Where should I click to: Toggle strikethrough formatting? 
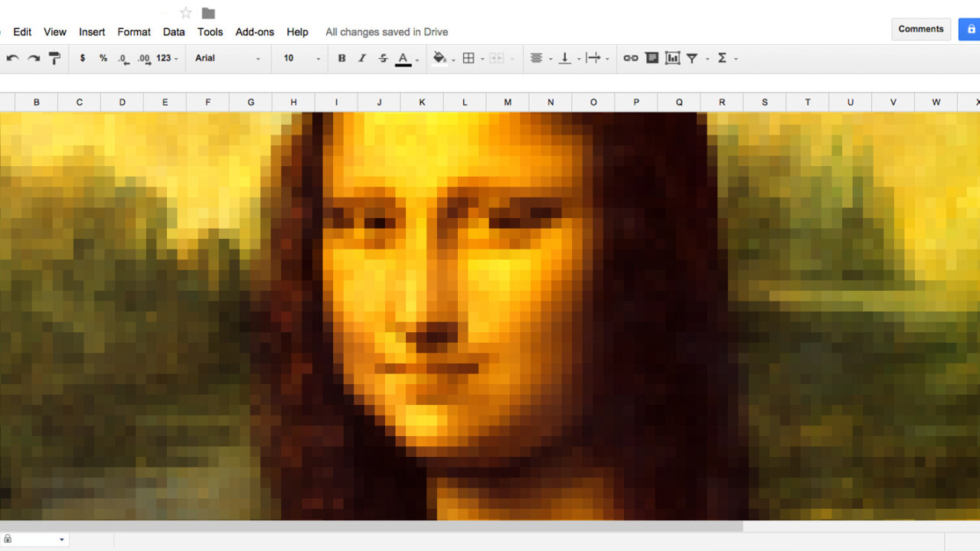click(383, 58)
